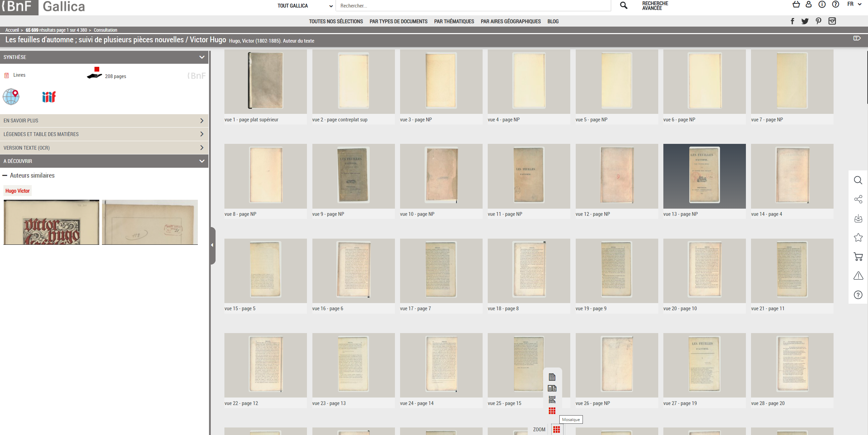Open thumbnail vue 9 - page NP
The height and width of the screenshot is (435, 868).
(353, 176)
